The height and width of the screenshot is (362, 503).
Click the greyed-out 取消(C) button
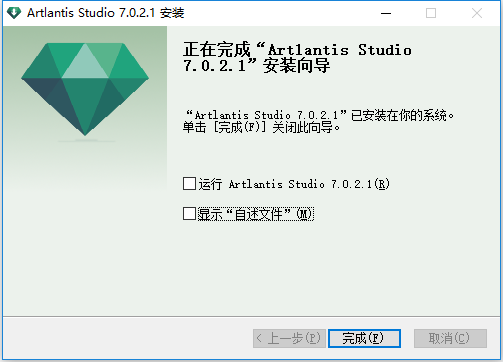click(x=450, y=338)
